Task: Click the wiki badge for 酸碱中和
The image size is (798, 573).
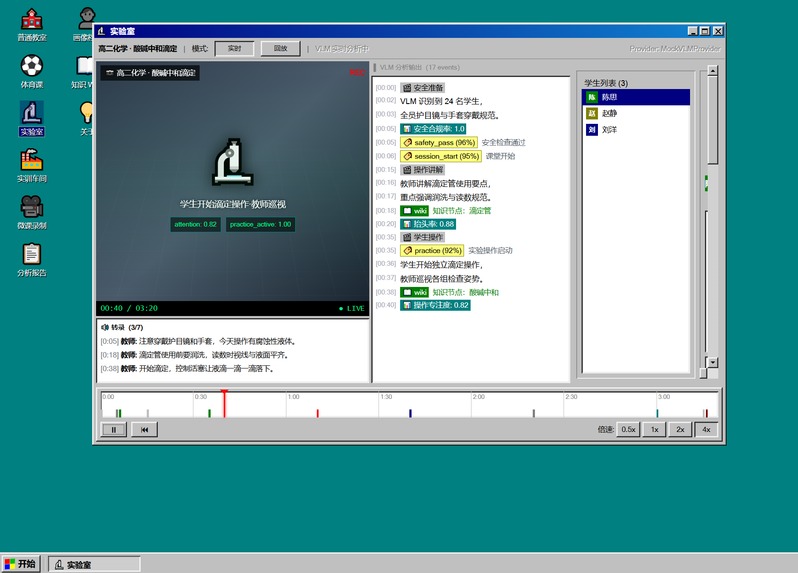Action: click(414, 292)
